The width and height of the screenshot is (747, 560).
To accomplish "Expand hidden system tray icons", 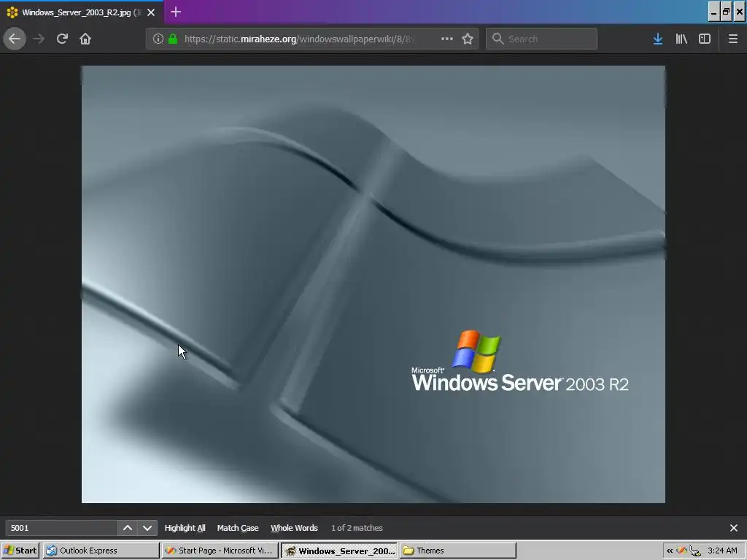I will pyautogui.click(x=670, y=551).
